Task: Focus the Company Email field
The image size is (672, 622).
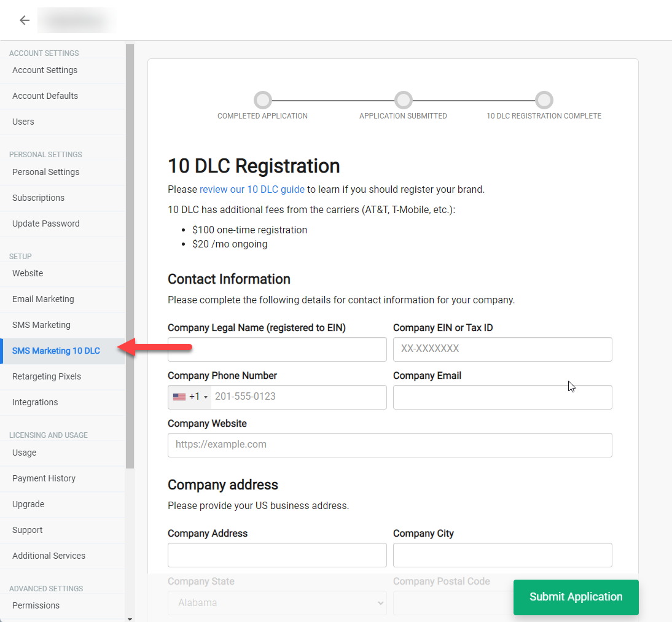Action: (502, 397)
